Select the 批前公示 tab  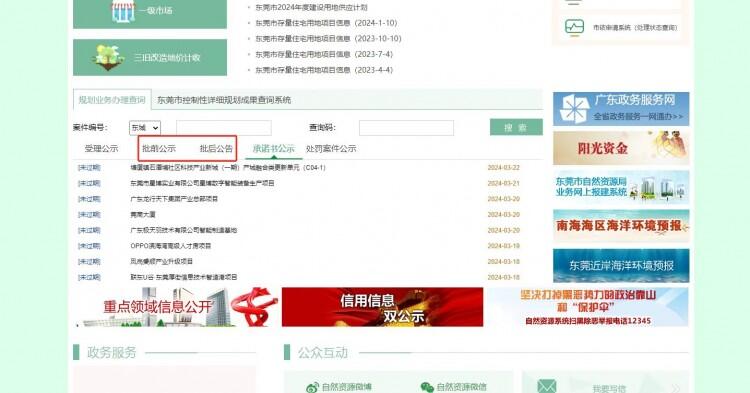click(x=159, y=149)
